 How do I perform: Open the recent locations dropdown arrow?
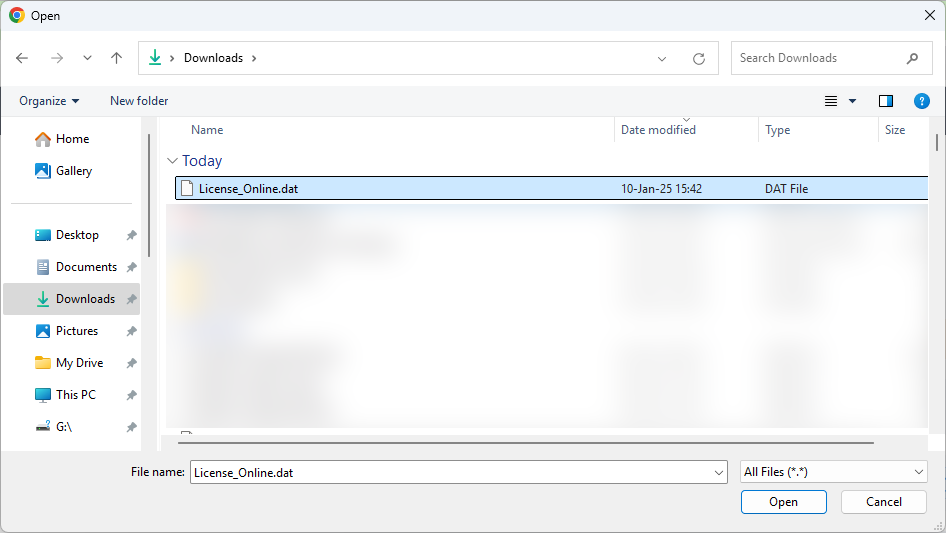coord(87,58)
